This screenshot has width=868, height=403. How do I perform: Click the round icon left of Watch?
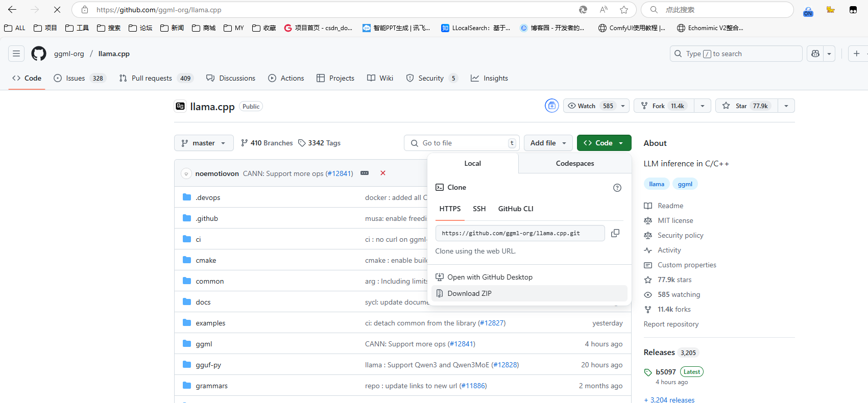point(552,106)
